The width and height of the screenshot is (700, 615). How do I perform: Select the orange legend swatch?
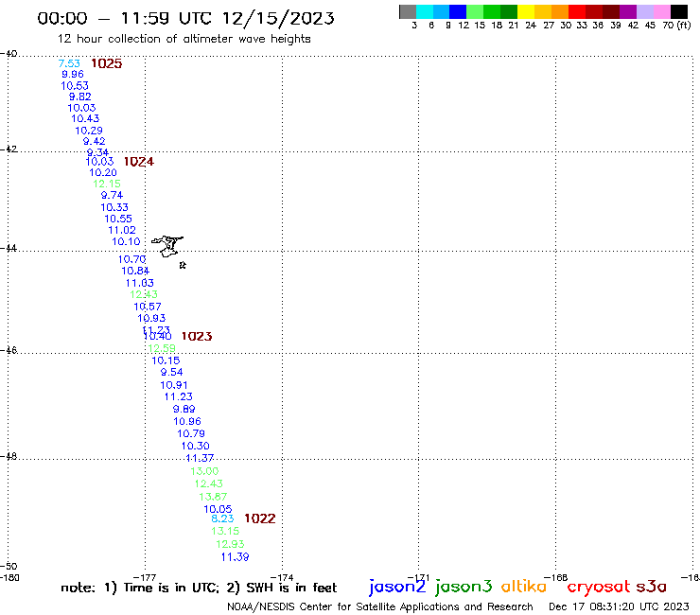tap(560, 11)
